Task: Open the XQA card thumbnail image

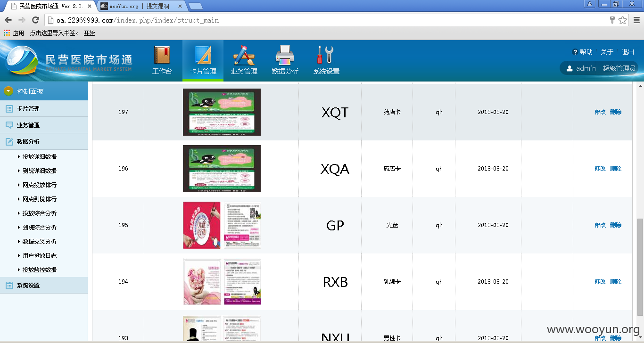Action: [222, 169]
